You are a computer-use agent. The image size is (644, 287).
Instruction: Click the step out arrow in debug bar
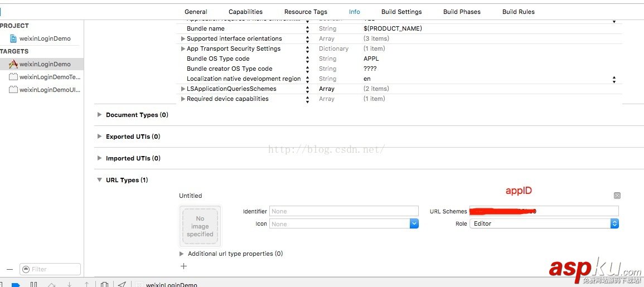point(86,284)
